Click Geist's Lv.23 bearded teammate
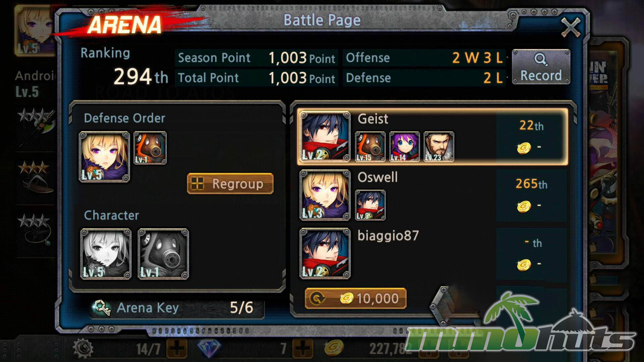 click(x=439, y=147)
